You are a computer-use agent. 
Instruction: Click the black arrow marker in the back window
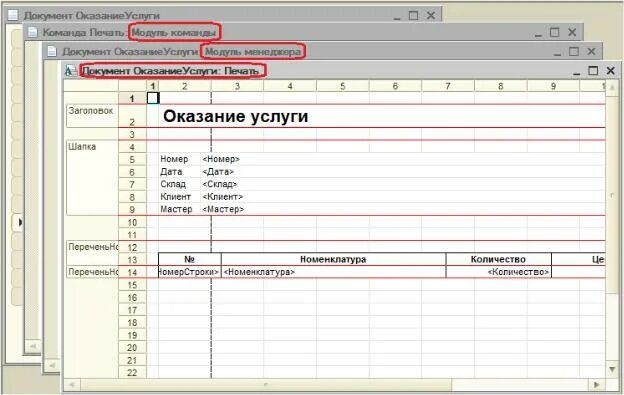click(20, 222)
